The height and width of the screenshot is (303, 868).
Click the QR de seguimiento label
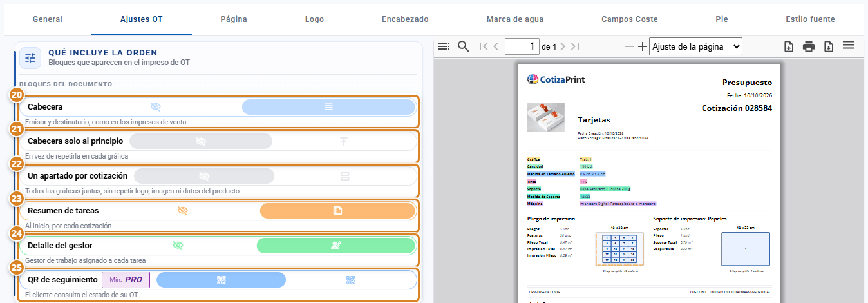point(62,280)
